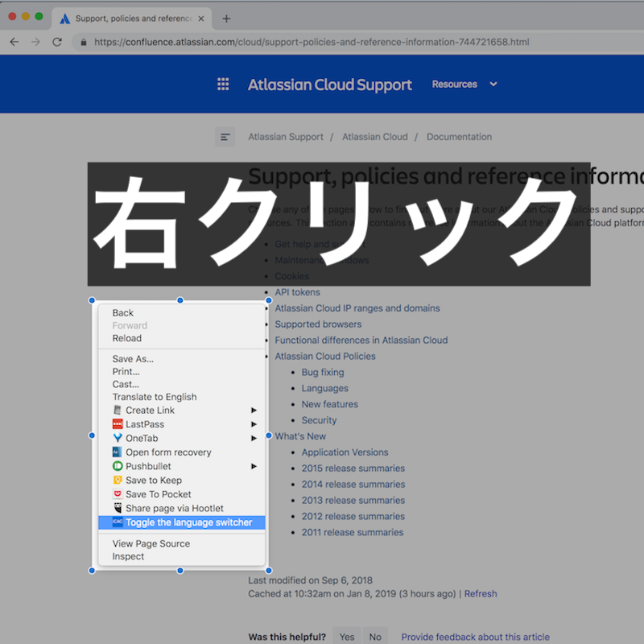Screen dimensions: 644x644
Task: Click the OneTab icon in menu
Action: click(x=118, y=438)
